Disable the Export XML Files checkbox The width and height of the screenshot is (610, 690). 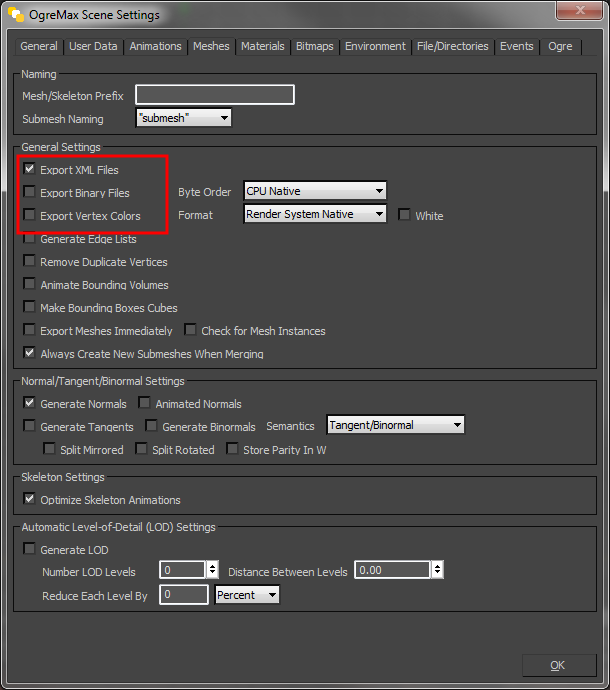point(30,170)
